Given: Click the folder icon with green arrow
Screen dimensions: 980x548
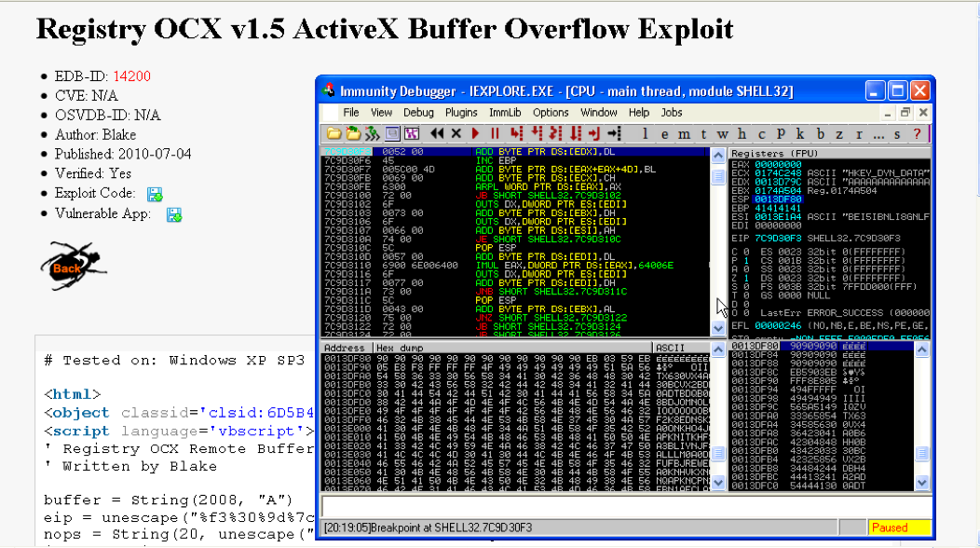Looking at the screenshot, I should point(353,133).
